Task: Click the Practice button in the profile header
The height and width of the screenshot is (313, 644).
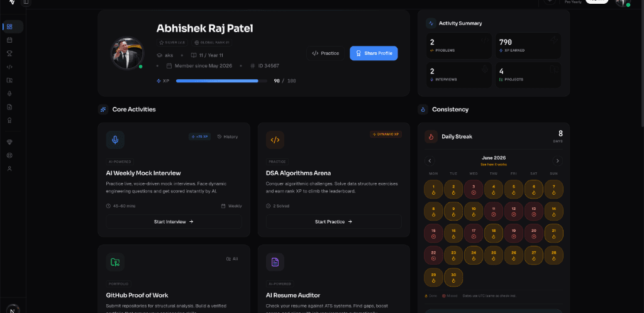Action: pyautogui.click(x=325, y=53)
